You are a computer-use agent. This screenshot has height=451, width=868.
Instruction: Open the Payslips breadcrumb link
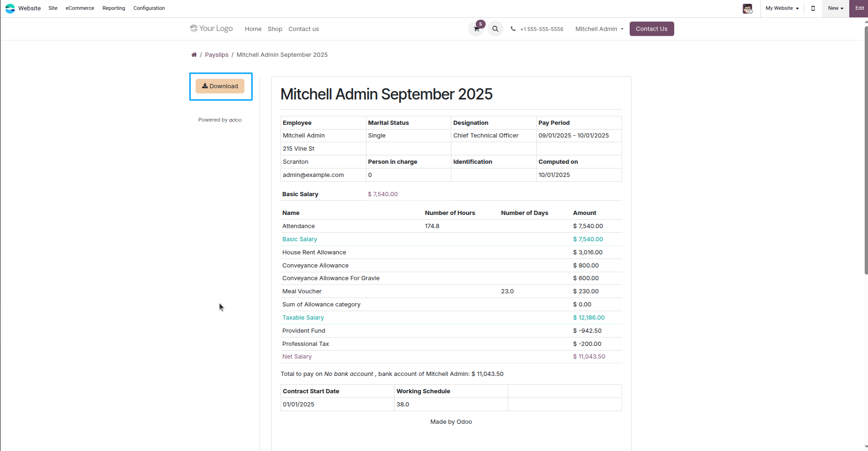[x=217, y=55]
